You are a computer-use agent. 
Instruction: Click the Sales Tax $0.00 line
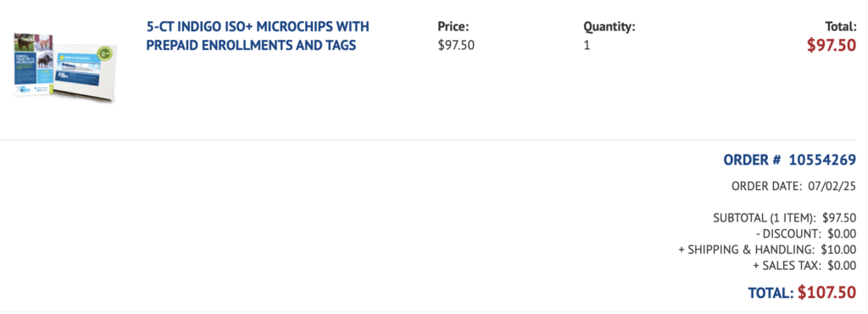point(804,266)
